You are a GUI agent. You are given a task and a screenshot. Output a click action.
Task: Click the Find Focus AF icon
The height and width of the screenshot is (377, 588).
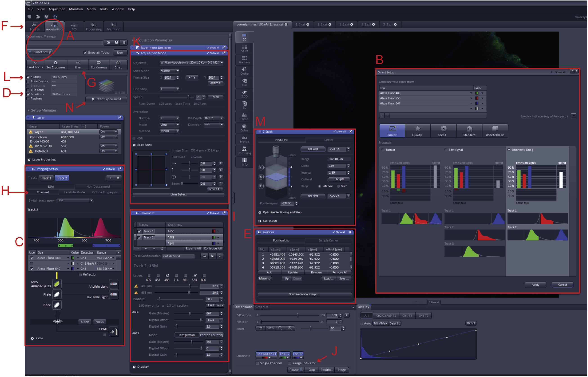click(x=35, y=63)
